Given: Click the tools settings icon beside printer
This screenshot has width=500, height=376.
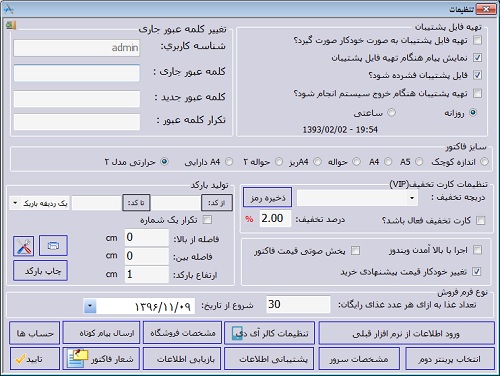Looking at the screenshot, I should (x=24, y=246).
